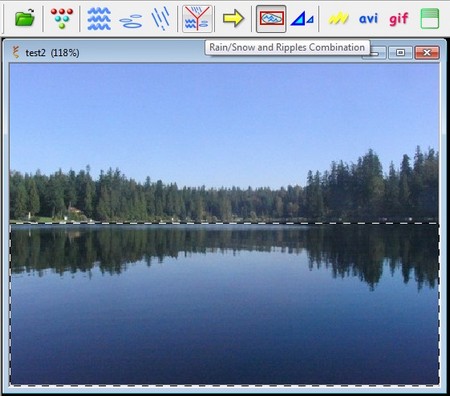The height and width of the screenshot is (396, 450).
Task: Maximize the test2 image window
Action: coord(400,52)
